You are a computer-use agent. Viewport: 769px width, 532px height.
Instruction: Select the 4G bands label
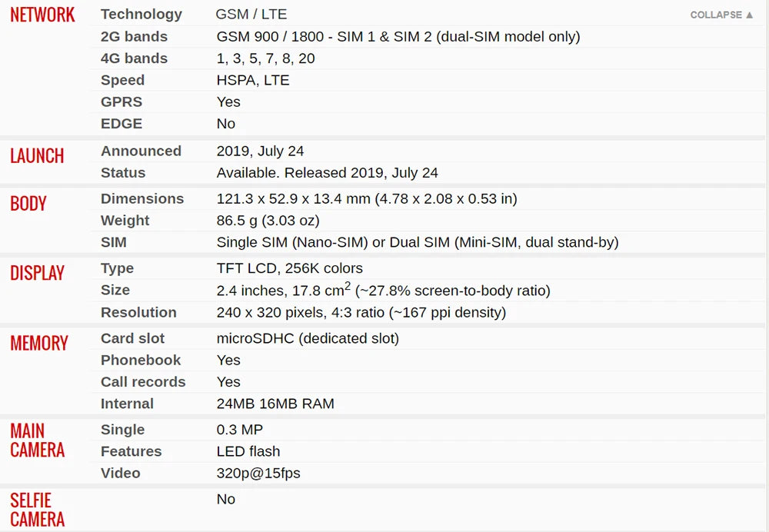pyautogui.click(x=134, y=58)
